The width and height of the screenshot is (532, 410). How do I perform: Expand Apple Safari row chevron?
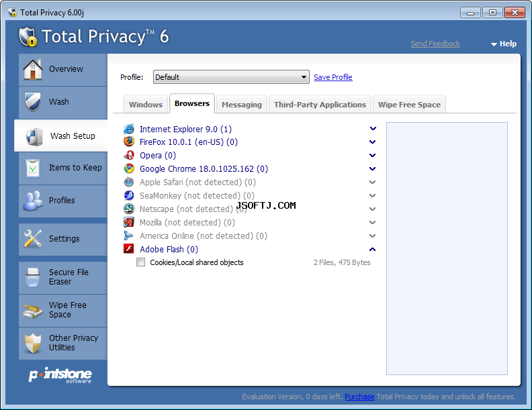(x=373, y=183)
